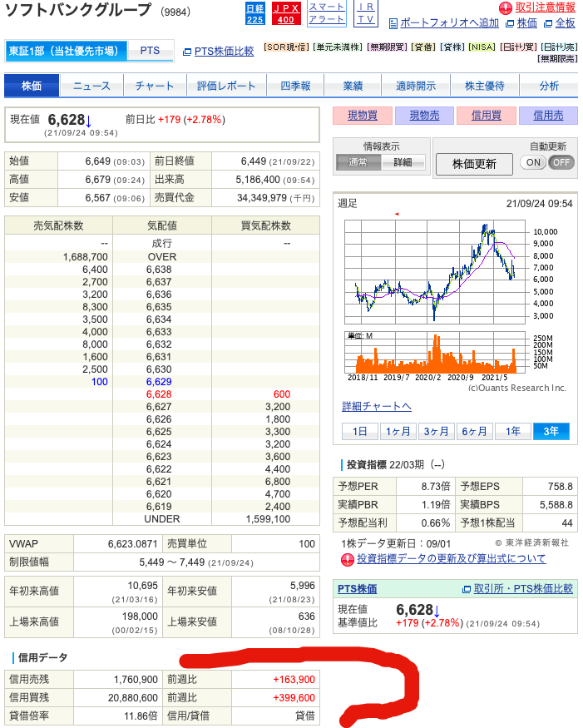Click the 出来高 value 5,186,400

point(258,180)
